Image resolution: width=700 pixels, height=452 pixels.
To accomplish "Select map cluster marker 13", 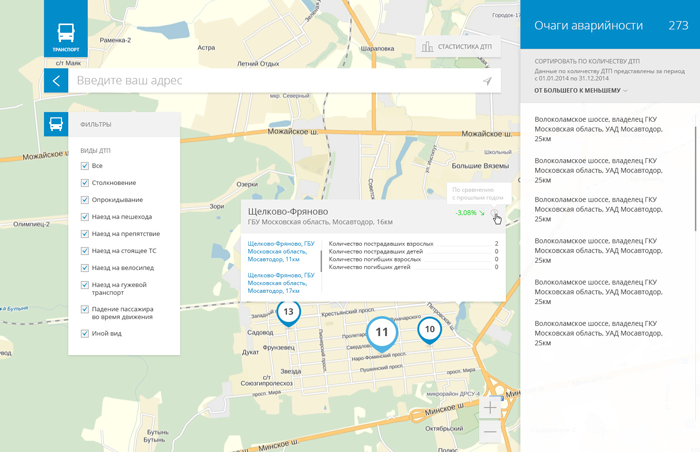I will (x=288, y=312).
